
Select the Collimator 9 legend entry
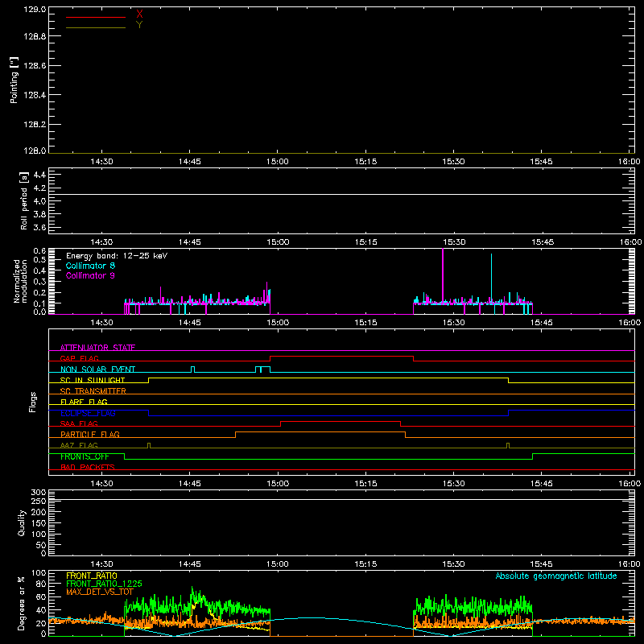click(90, 275)
